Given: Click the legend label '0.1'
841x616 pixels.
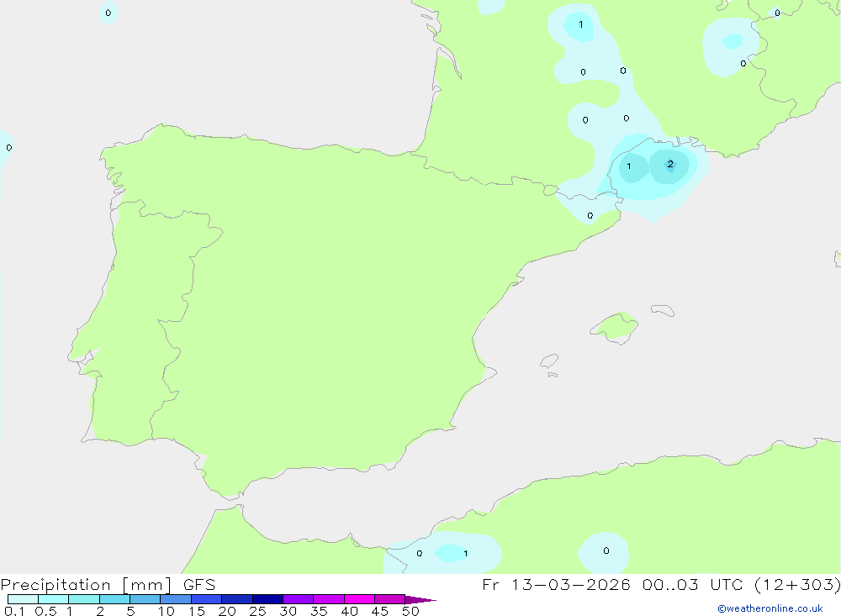Looking at the screenshot, I should coord(14,611).
